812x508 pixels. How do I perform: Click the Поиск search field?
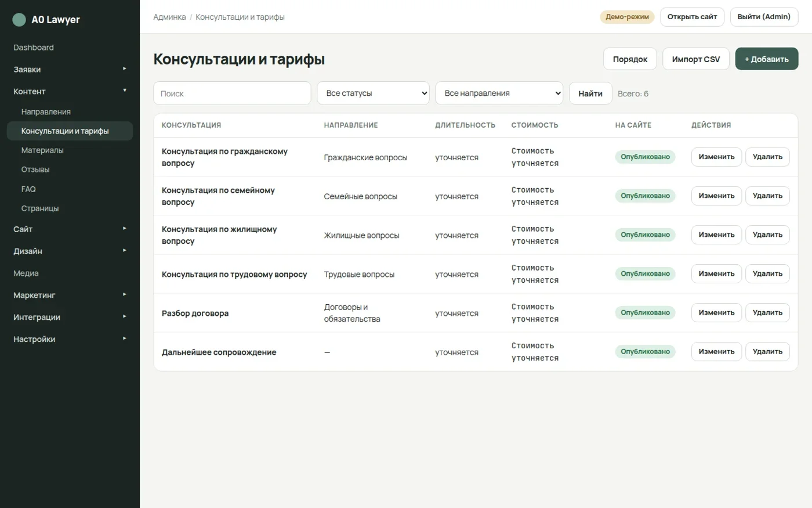point(232,93)
